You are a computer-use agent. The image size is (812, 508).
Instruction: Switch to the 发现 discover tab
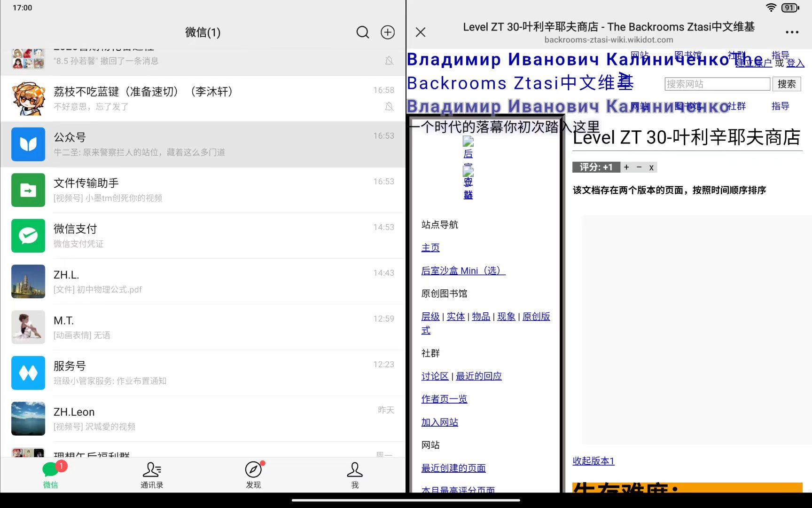tap(253, 475)
